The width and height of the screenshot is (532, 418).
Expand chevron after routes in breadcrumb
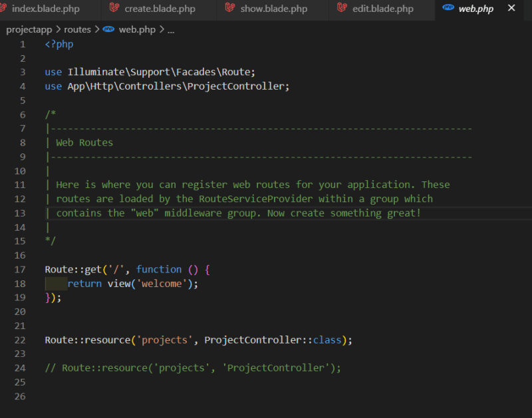[x=97, y=30]
